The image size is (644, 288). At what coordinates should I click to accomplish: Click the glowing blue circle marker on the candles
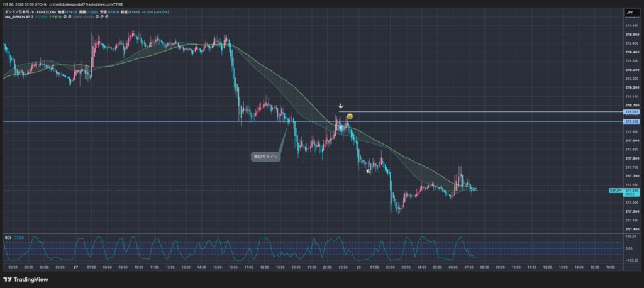[x=340, y=128]
